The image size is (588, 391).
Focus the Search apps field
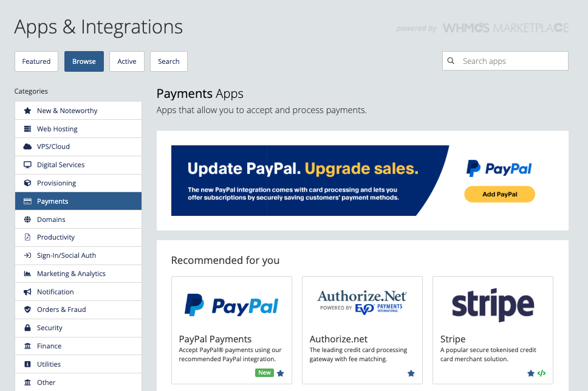[x=505, y=61]
